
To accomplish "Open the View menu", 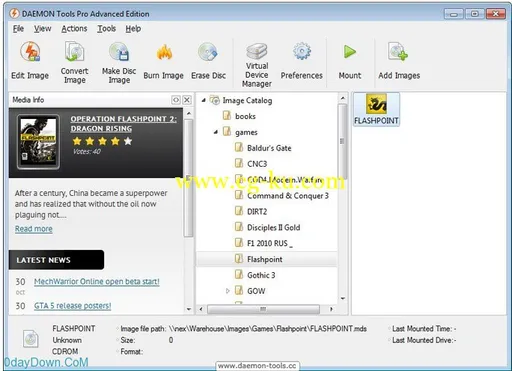I will point(42,29).
